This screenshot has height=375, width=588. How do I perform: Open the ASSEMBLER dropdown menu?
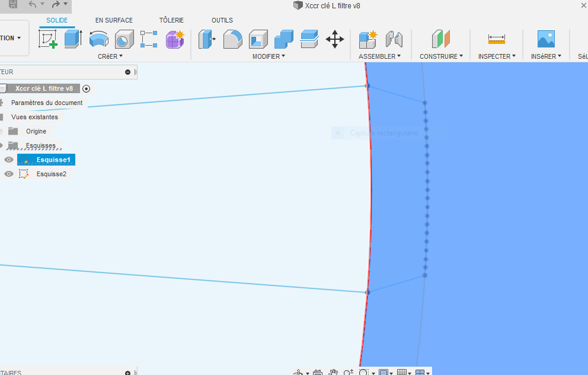(x=379, y=56)
